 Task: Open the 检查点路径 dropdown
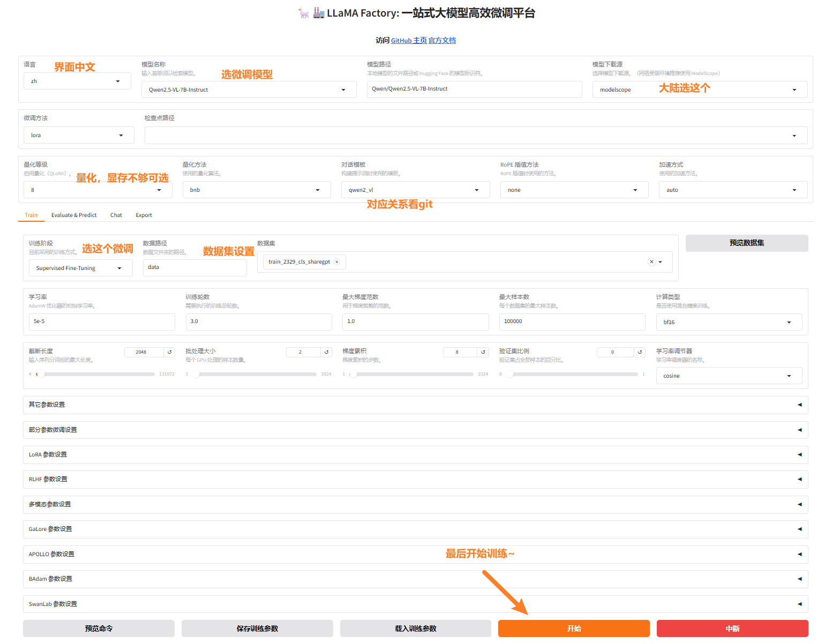(476, 136)
